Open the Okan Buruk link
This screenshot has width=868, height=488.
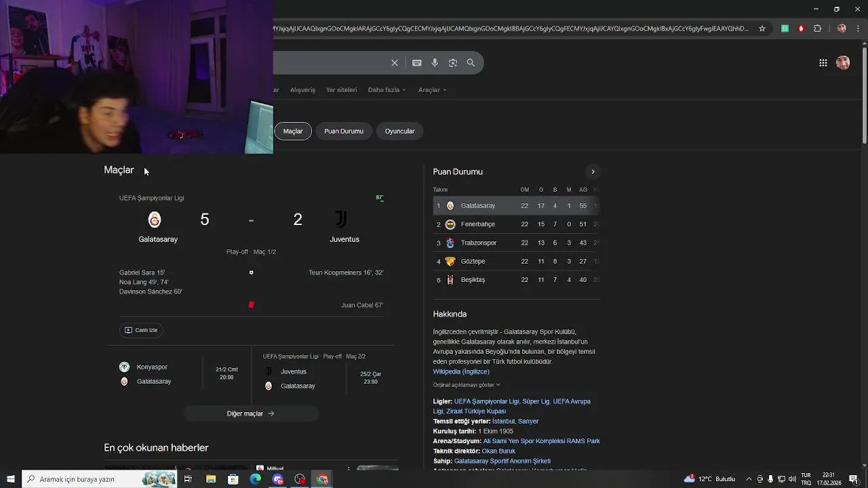point(498,451)
